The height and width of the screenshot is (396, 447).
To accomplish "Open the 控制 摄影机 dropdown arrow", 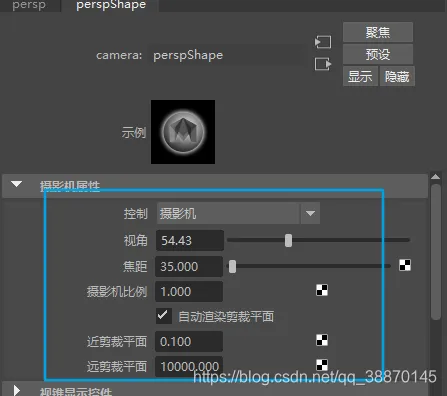I will [310, 213].
